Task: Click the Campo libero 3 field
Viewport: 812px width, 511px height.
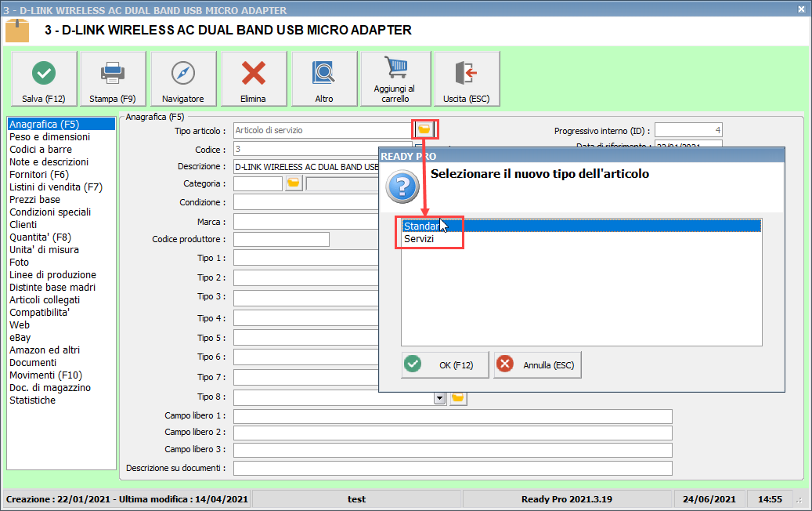Action: [x=453, y=450]
